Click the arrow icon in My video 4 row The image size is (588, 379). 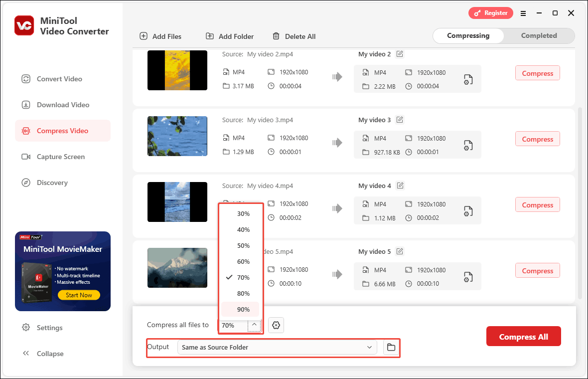[337, 208]
